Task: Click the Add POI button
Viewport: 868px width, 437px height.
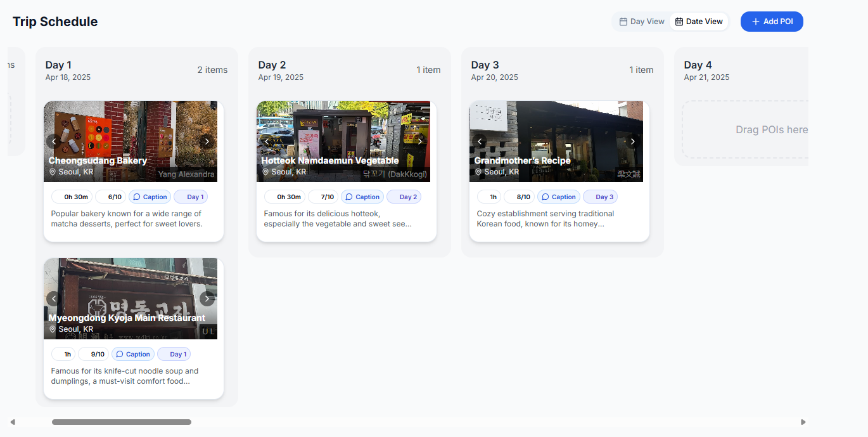Action: 772,22
